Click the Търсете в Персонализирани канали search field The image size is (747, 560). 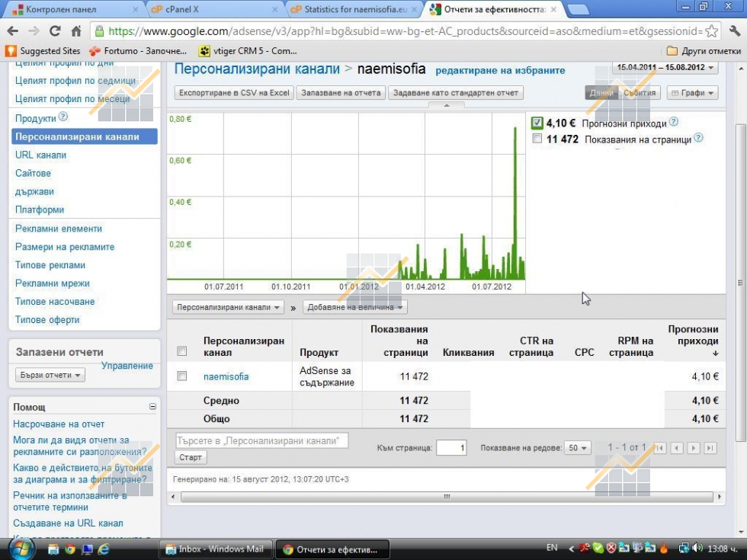(x=262, y=441)
